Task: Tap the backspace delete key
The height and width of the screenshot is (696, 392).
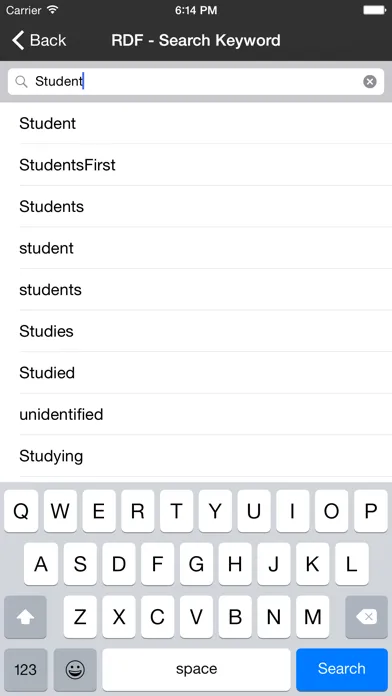Action: (x=366, y=617)
